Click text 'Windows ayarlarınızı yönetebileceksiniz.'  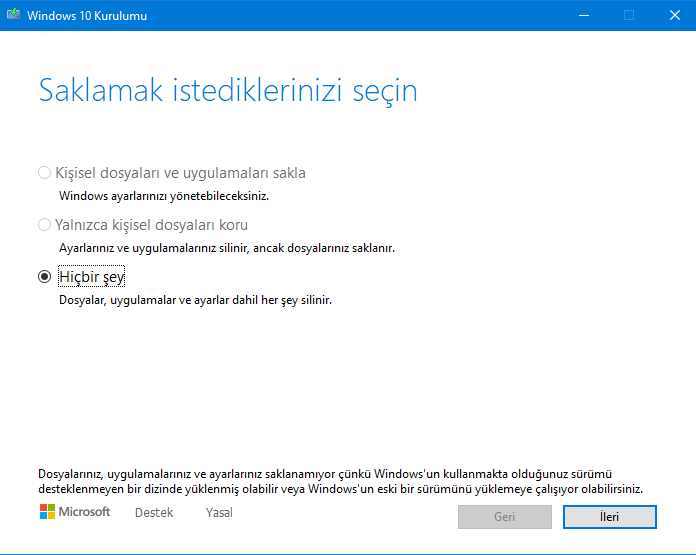click(164, 196)
